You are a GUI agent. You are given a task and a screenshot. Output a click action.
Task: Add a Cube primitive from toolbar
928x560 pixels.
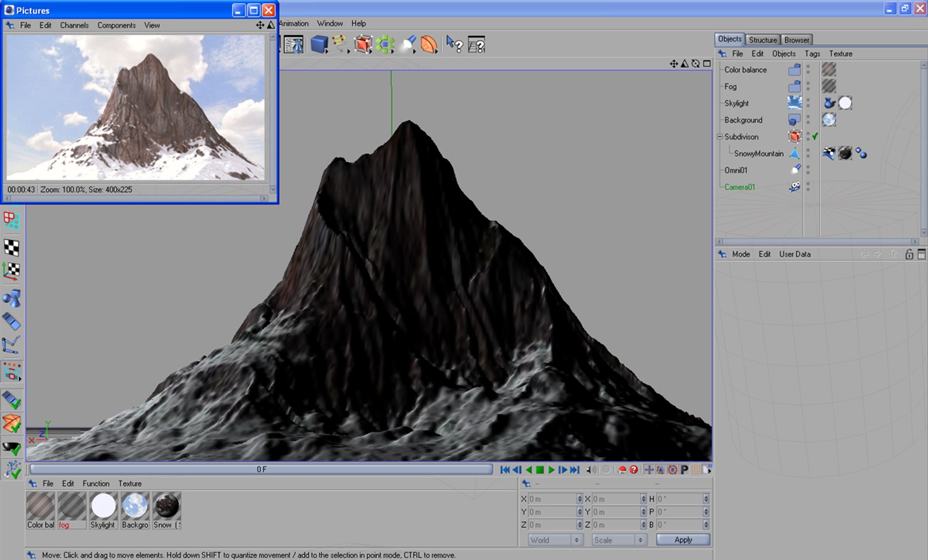click(x=319, y=45)
